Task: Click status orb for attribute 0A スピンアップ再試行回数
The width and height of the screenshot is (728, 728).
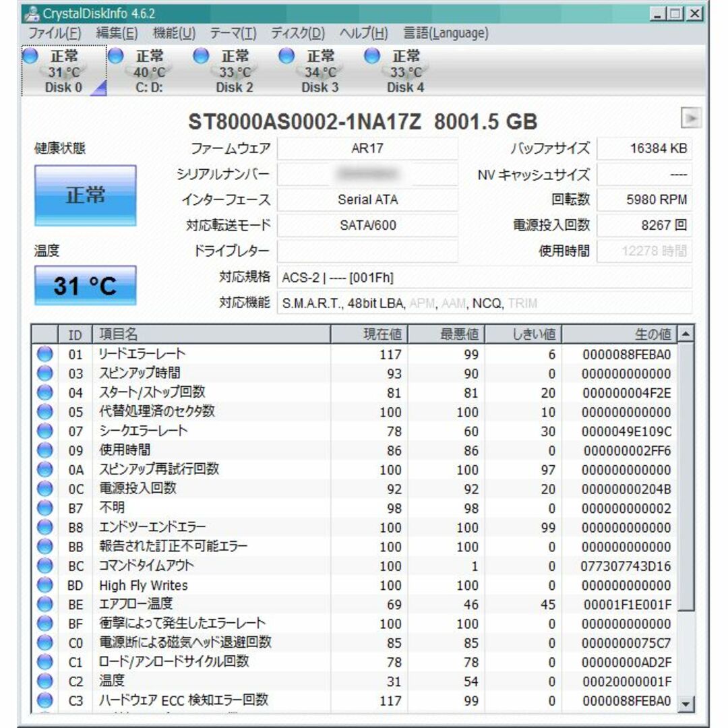Action: point(45,470)
